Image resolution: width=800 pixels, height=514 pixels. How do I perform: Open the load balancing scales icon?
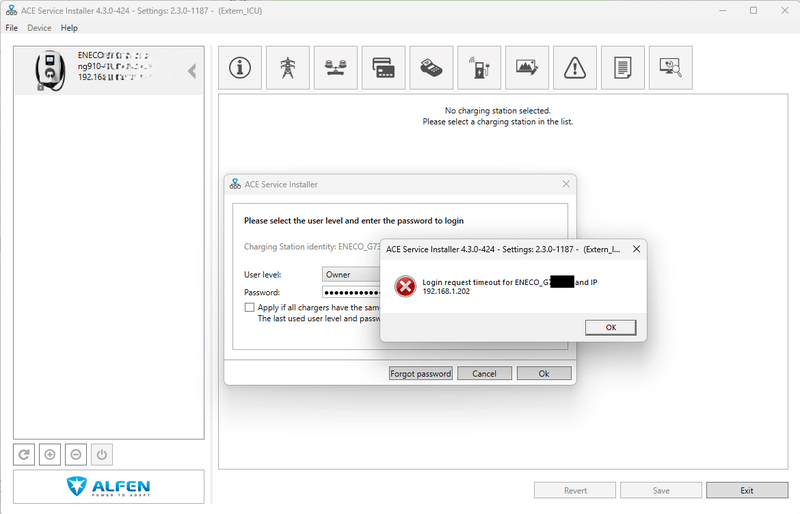336,68
